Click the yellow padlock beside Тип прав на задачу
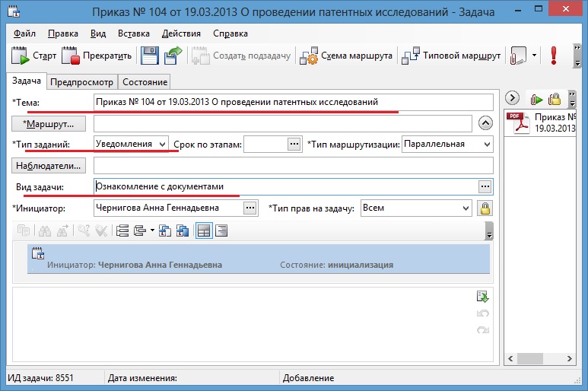Image resolution: width=588 pixels, height=391 pixels. pyautogui.click(x=485, y=208)
